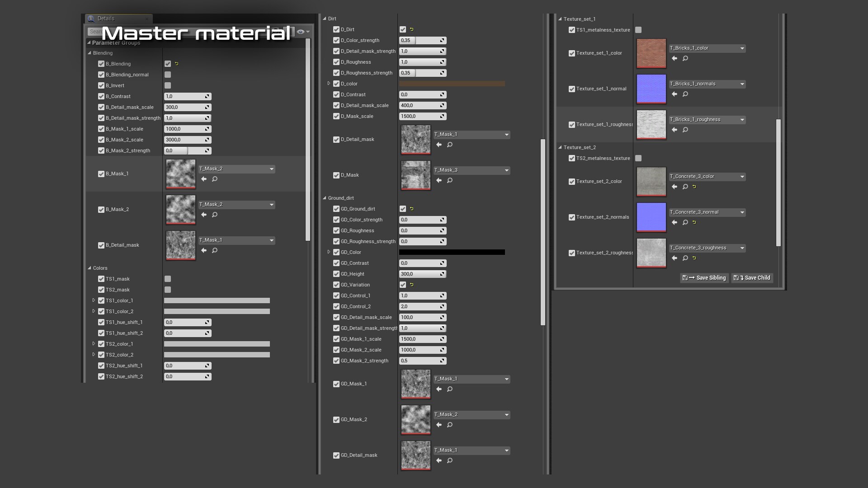Browse to D_Detail_mask asset with magnifier
The width and height of the screenshot is (868, 488).
[x=450, y=145]
